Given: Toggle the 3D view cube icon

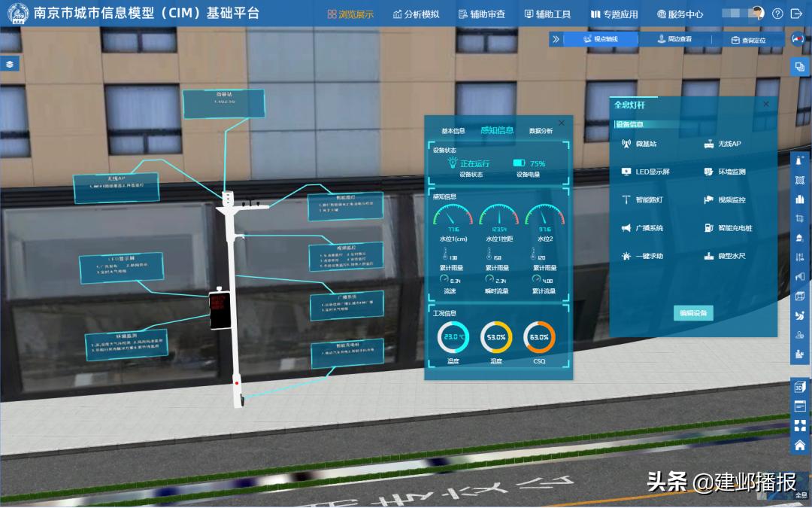Looking at the screenshot, I should (x=800, y=388).
